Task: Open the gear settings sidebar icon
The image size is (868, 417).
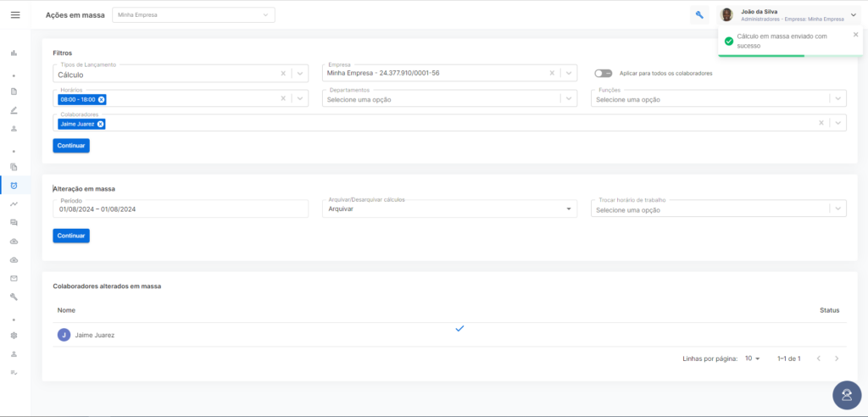Action: [14, 335]
